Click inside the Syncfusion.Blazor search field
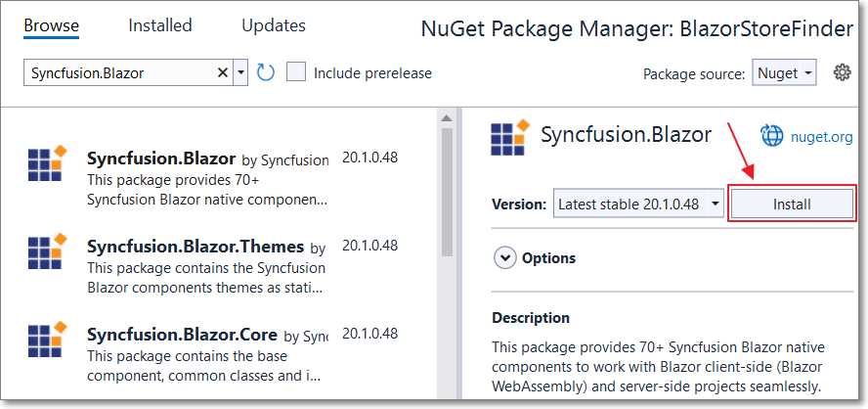 pos(122,72)
